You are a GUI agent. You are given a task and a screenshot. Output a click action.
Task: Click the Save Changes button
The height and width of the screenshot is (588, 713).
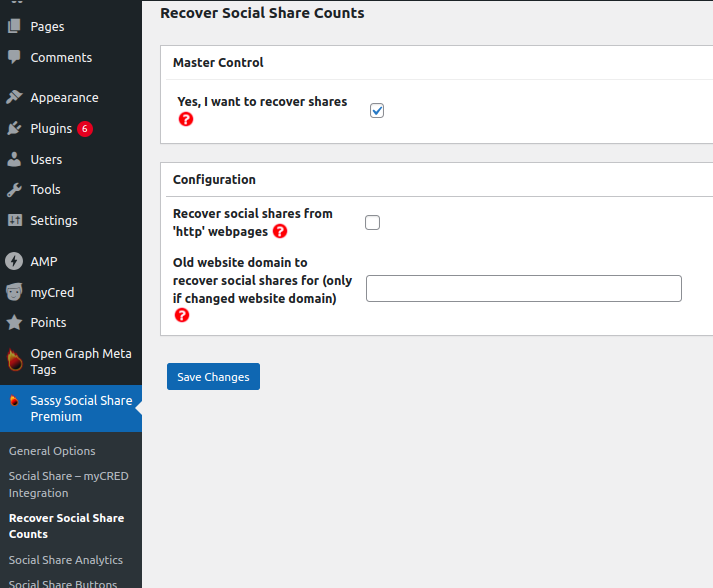click(x=213, y=377)
